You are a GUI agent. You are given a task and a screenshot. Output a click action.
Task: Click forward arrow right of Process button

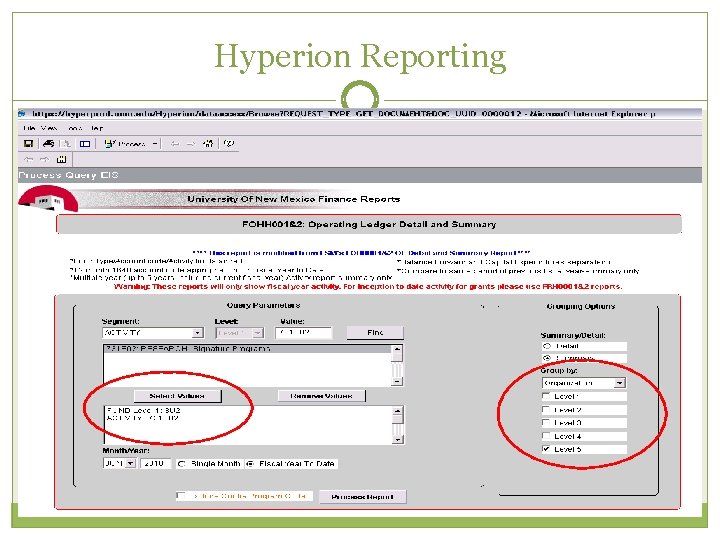(191, 144)
